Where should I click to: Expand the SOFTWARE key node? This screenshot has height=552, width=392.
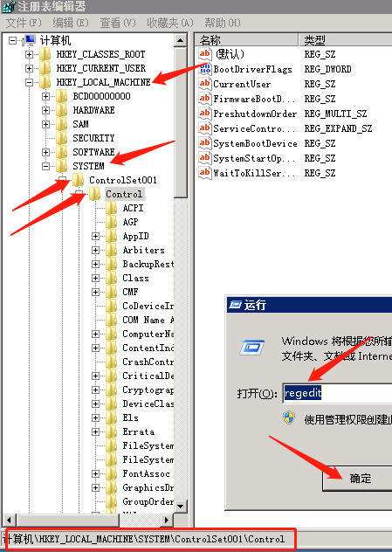pyautogui.click(x=45, y=153)
